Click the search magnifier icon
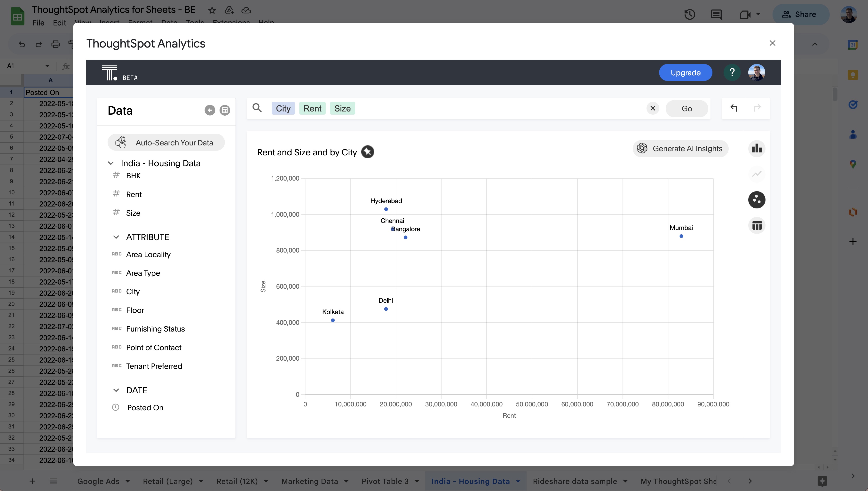Viewport: 868px width, 491px height. [x=257, y=108]
